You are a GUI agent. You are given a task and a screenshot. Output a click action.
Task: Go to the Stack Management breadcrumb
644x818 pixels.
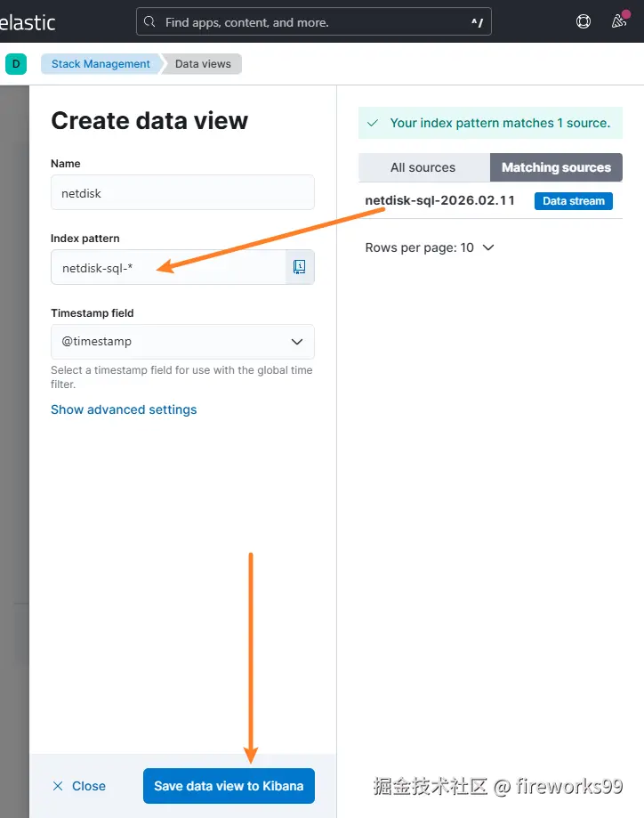(101, 64)
